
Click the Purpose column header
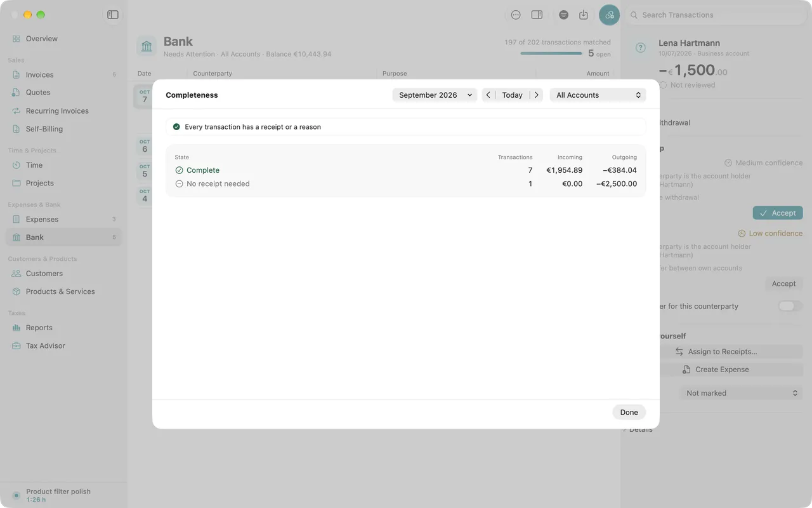[395, 74]
